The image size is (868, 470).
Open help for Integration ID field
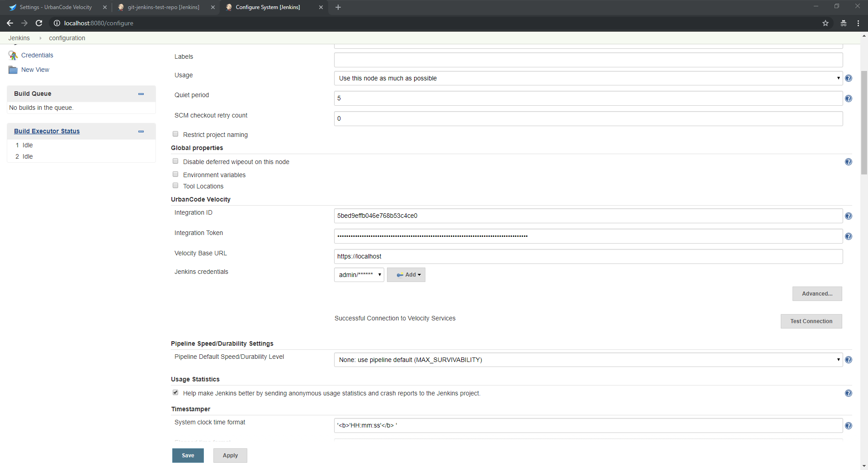tap(849, 216)
